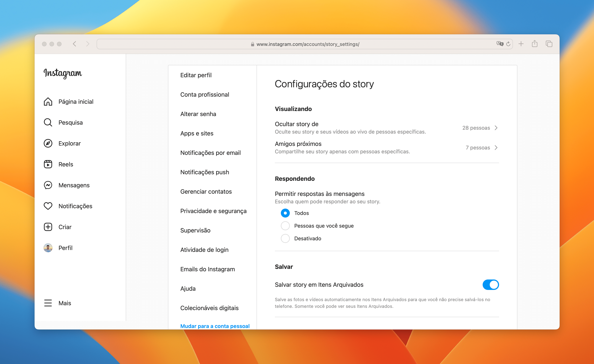
Task: Click the Explorar icon
Action: point(48,143)
